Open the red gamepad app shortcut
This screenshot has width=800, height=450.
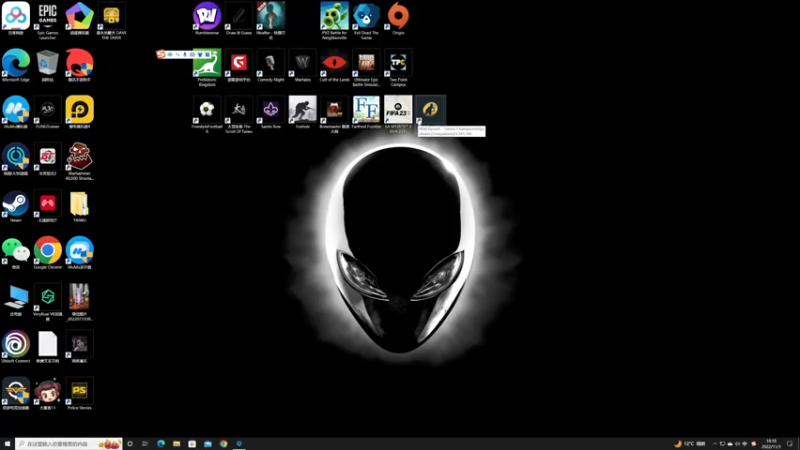[47, 206]
